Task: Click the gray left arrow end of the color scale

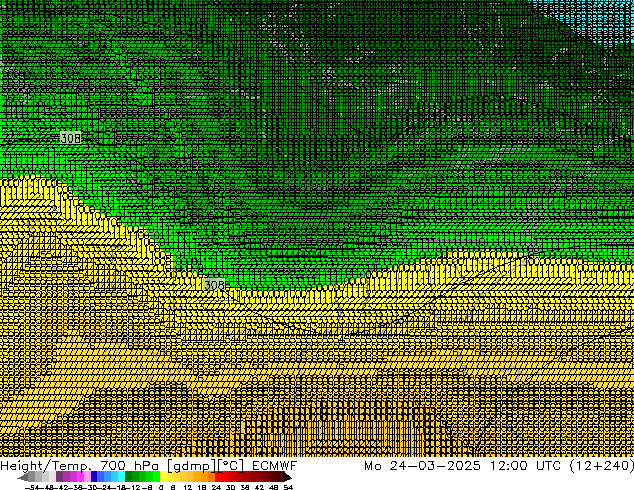Action: 22,477
